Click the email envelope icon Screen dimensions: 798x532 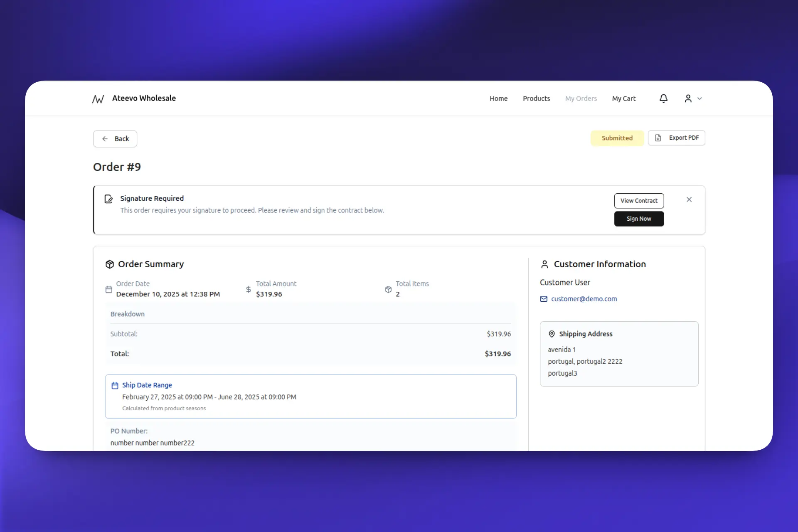tap(544, 299)
